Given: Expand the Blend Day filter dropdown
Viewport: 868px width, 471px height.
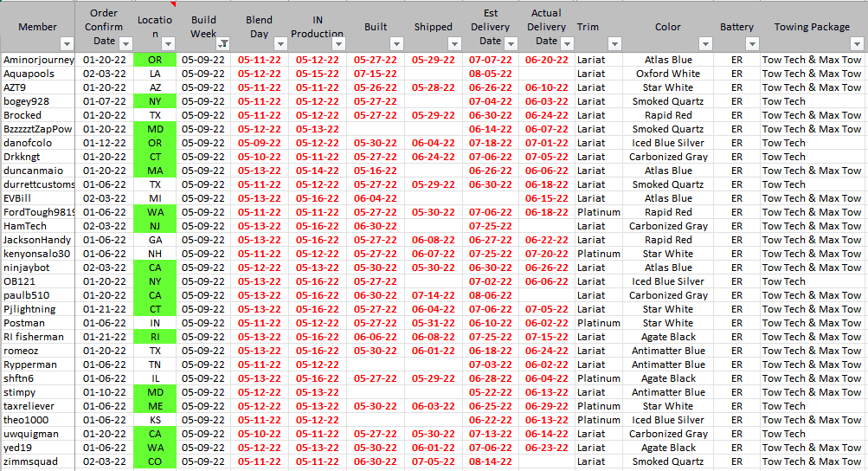Looking at the screenshot, I should pos(279,43).
